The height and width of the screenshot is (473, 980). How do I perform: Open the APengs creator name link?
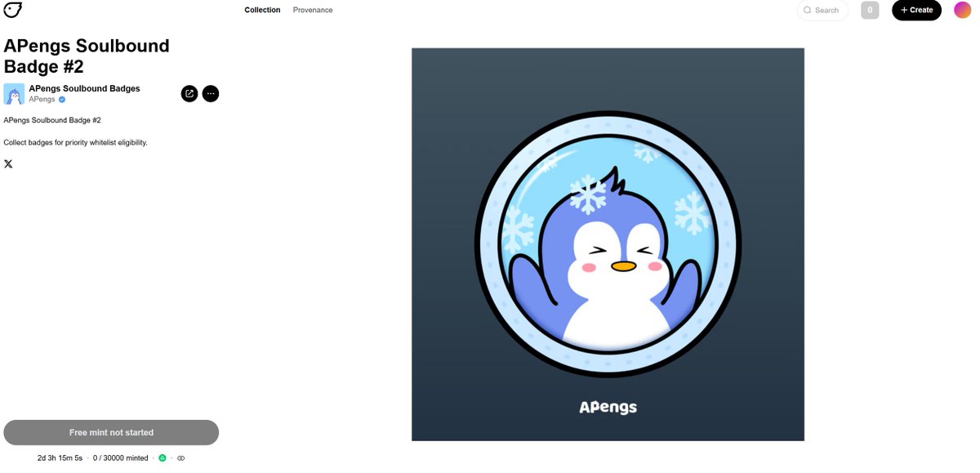[x=42, y=100]
